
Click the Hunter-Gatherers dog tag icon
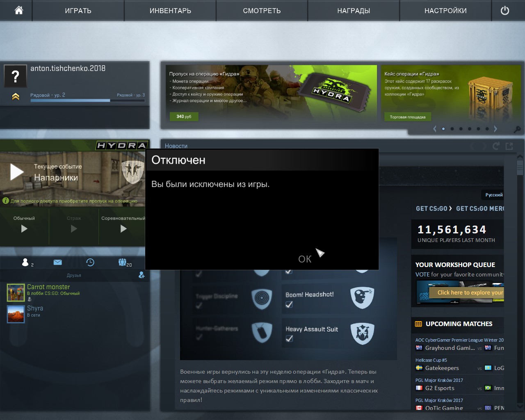point(262,332)
